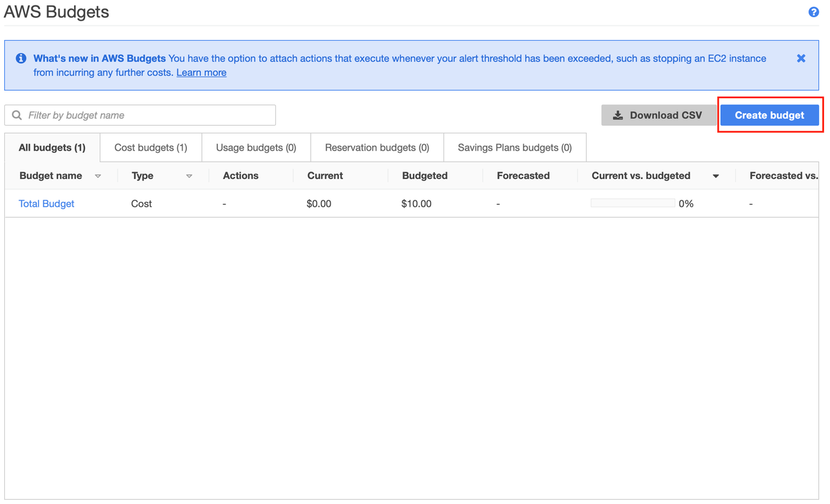Image resolution: width=830 pixels, height=504 pixels.
Task: Sort by Budget name arrow
Action: [x=98, y=176]
